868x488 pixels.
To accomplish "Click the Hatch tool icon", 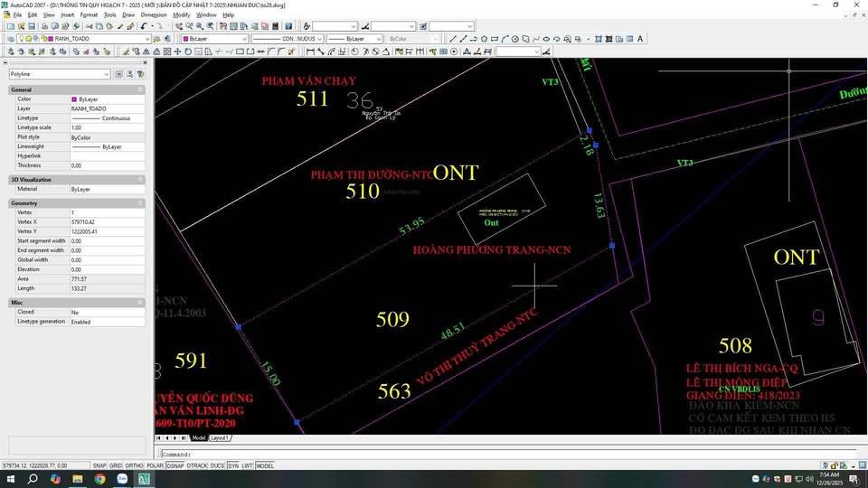I will point(599,39).
